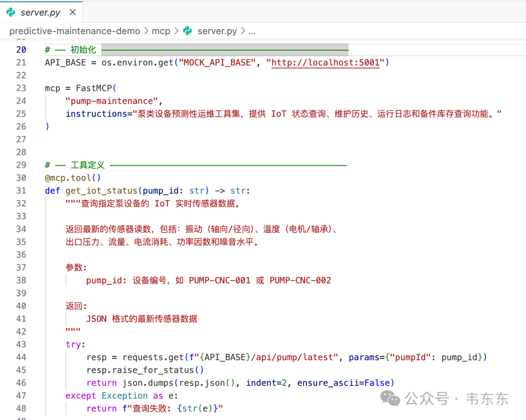Click line number 20 in gutter
Viewport: 526px width, 420px height.
pyautogui.click(x=21, y=50)
